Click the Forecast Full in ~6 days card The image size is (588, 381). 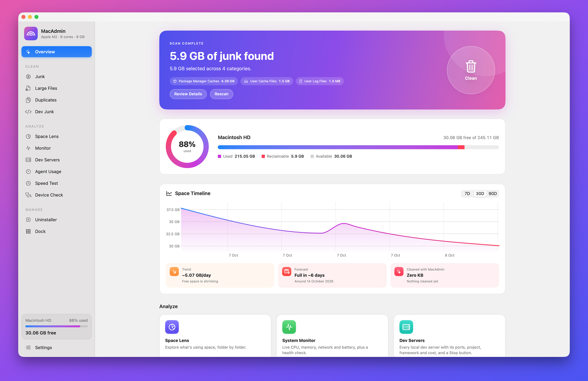pyautogui.click(x=332, y=275)
